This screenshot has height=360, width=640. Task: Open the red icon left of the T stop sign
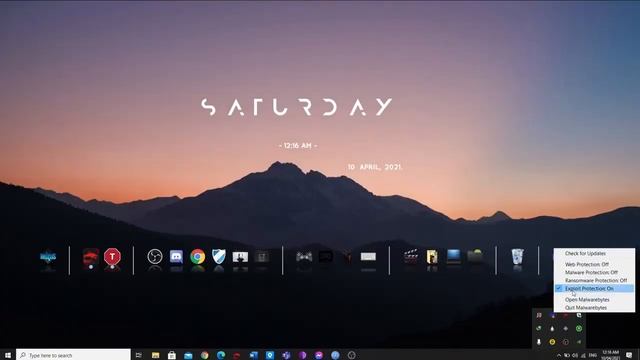[91, 257]
